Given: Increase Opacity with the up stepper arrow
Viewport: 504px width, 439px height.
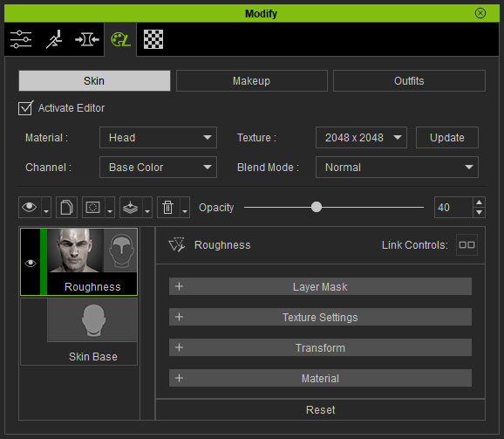Looking at the screenshot, I should 480,202.
